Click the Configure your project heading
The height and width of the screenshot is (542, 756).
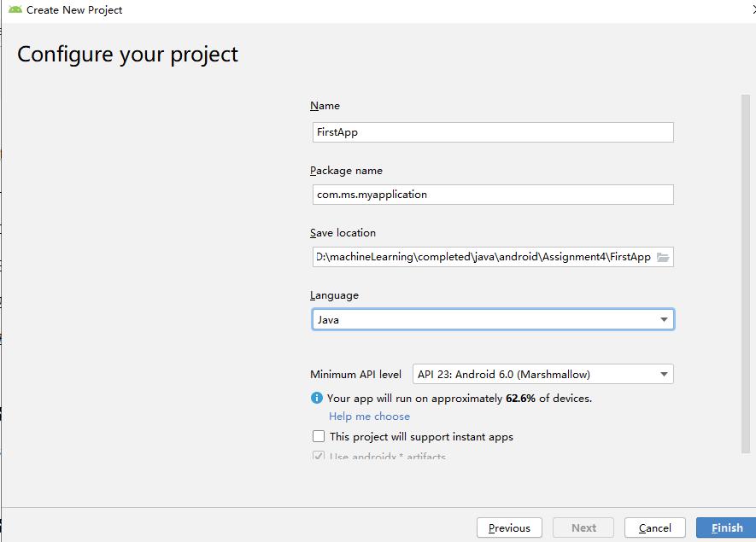coord(128,55)
